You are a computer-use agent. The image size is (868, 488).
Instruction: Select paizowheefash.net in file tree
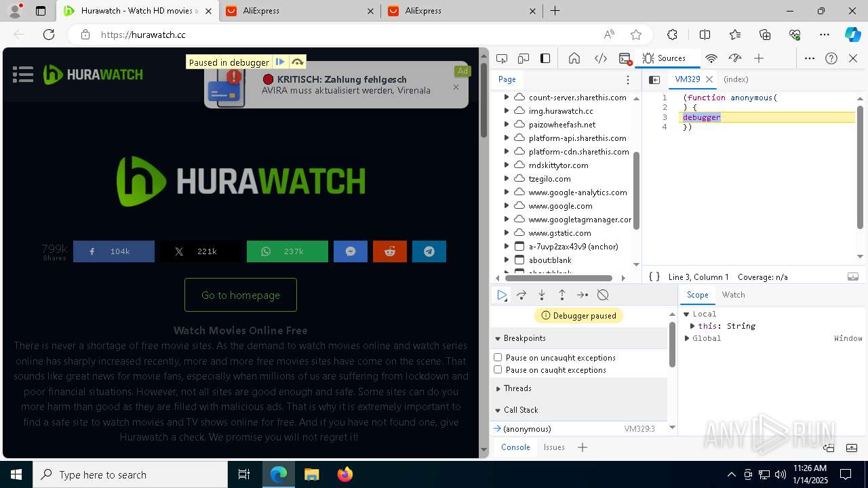pyautogui.click(x=561, y=125)
